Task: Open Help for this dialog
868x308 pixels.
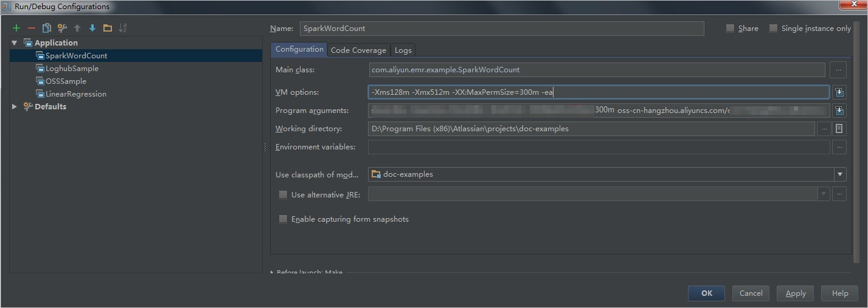Action: point(840,293)
